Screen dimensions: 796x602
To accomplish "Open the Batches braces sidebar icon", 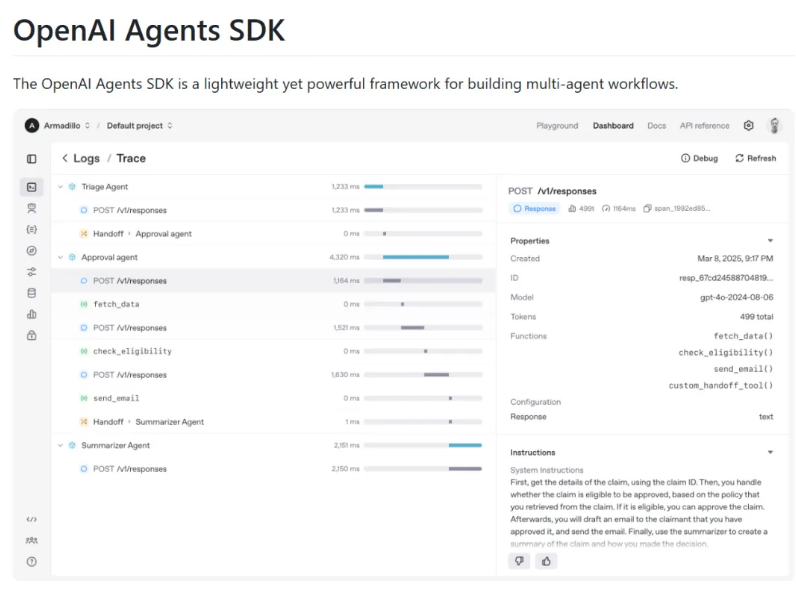I will 31,229.
